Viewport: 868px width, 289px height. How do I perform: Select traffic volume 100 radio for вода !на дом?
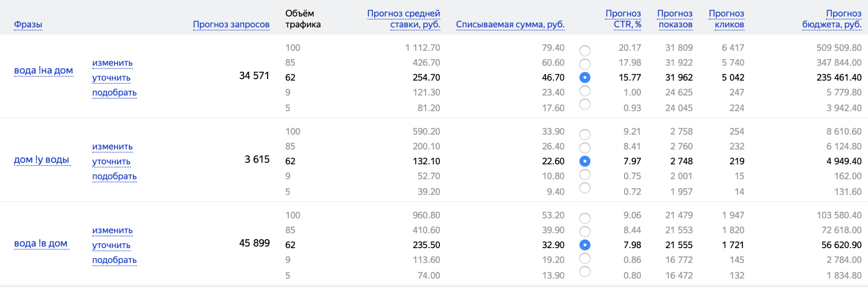click(585, 51)
